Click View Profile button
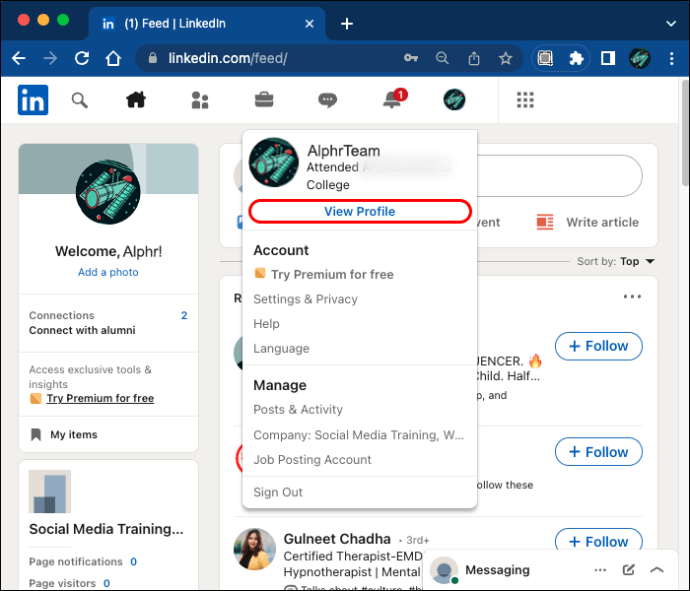This screenshot has width=690, height=591. tap(359, 211)
